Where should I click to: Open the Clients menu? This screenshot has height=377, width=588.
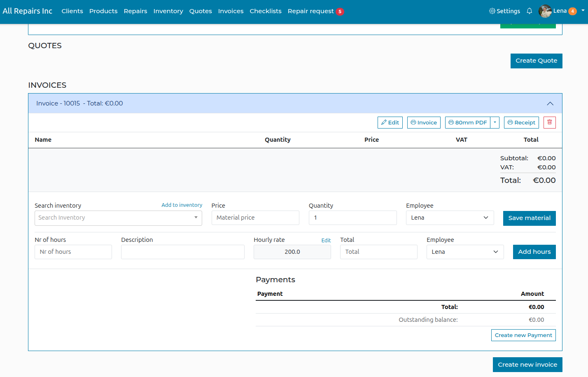point(72,11)
